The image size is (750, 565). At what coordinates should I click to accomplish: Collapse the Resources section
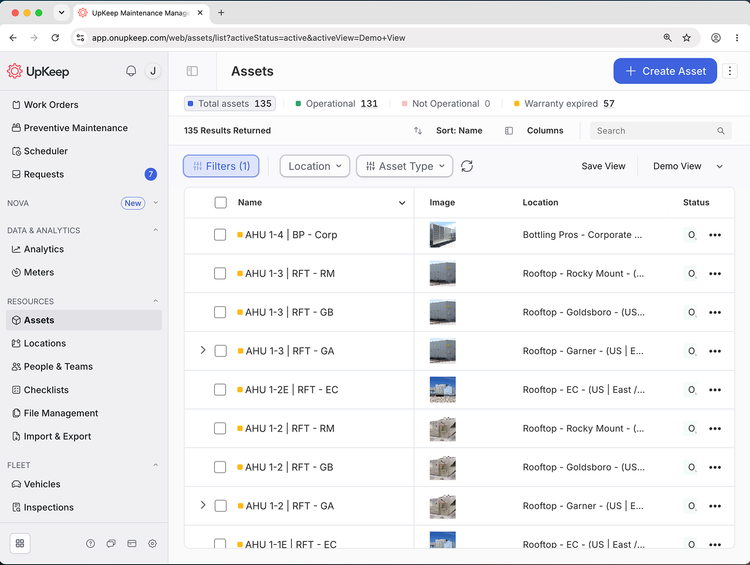(x=155, y=301)
